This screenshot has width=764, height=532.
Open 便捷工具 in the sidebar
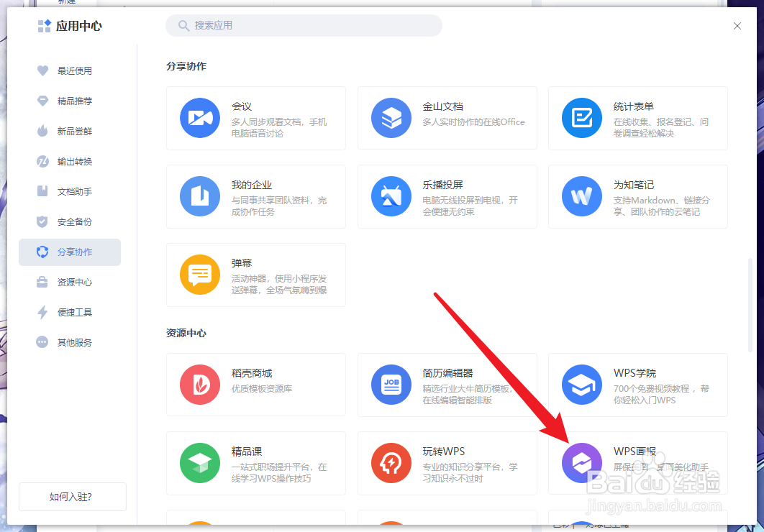tap(70, 312)
